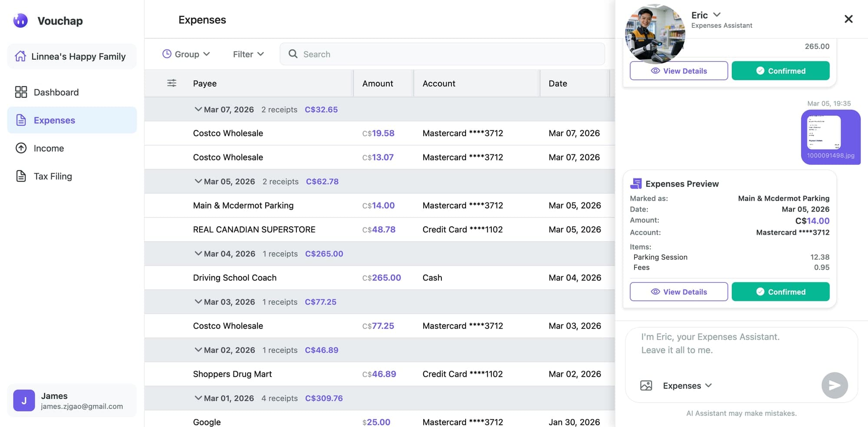Click the James account profile entry

point(72,400)
